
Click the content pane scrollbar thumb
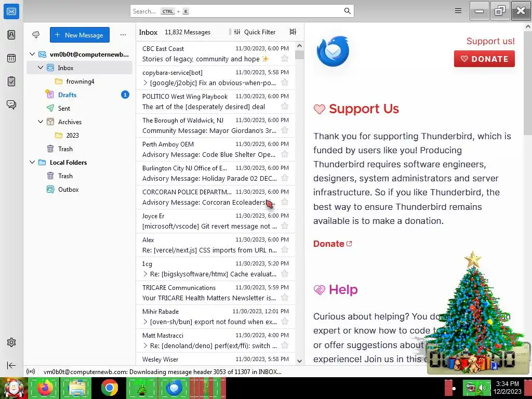coord(528,83)
